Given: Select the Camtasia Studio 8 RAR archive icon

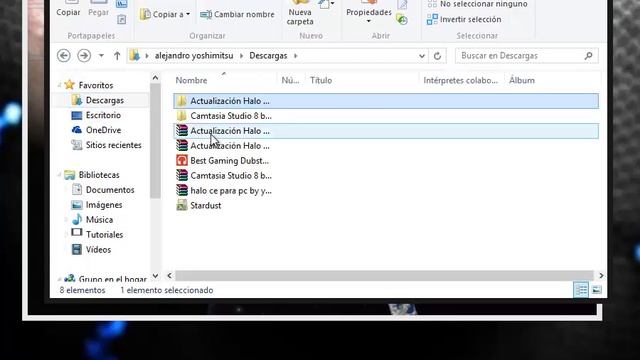Looking at the screenshot, I should coord(182,176).
